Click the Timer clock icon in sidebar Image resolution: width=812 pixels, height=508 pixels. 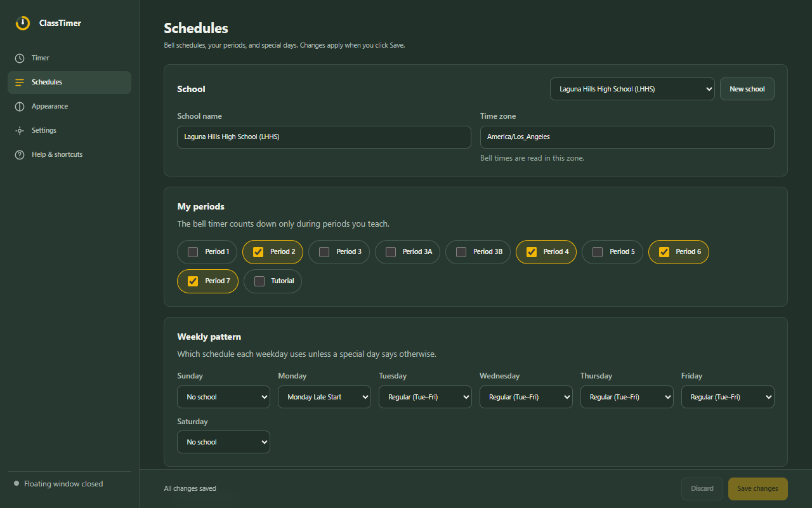(20, 58)
